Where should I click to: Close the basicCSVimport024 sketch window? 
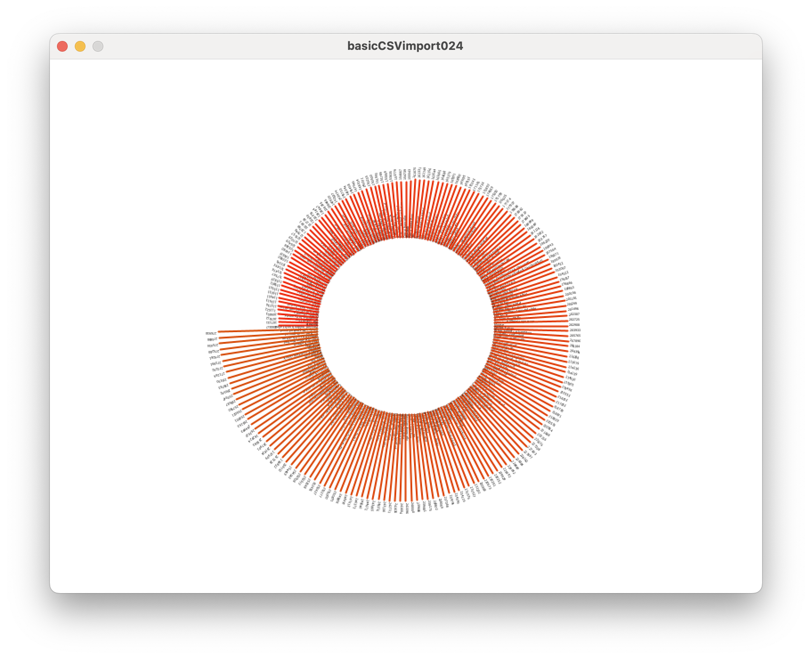(62, 46)
